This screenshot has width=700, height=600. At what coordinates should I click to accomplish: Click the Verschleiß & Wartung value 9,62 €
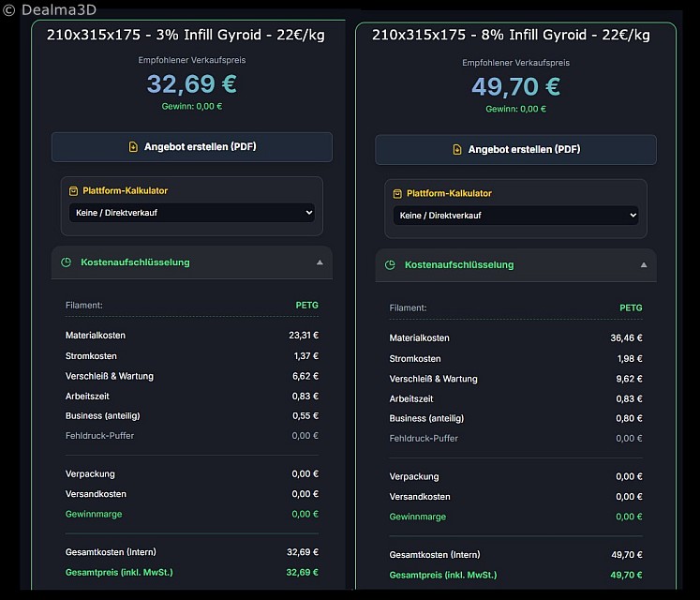pyautogui.click(x=627, y=379)
